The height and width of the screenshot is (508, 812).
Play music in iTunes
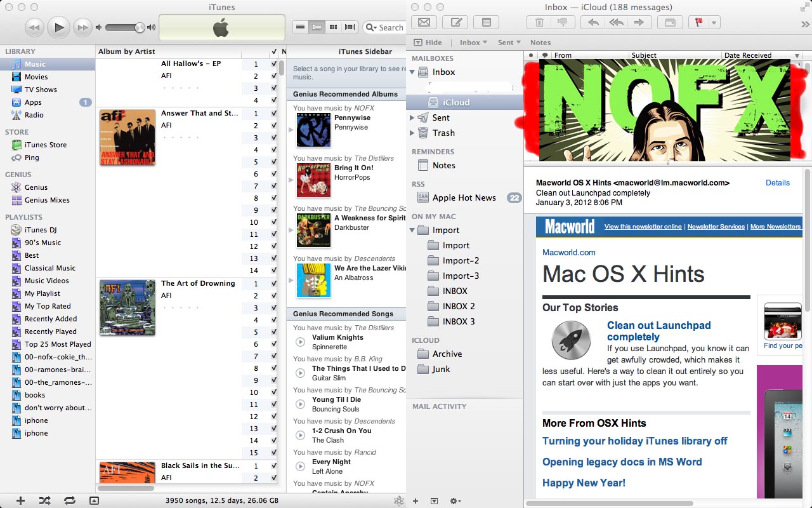click(58, 27)
